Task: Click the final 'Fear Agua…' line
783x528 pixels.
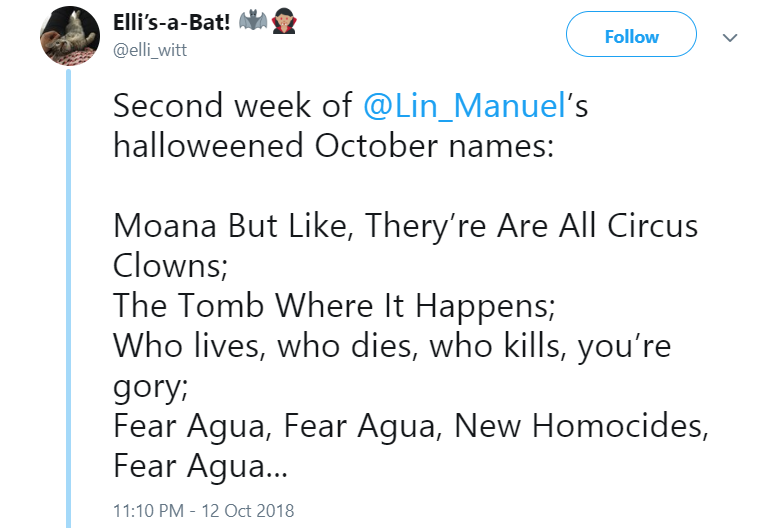Action: point(200,465)
